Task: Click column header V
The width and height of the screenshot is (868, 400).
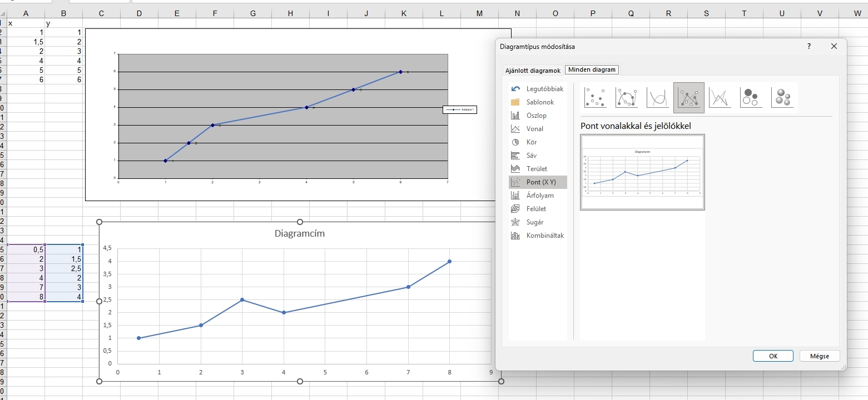Action: (x=820, y=14)
